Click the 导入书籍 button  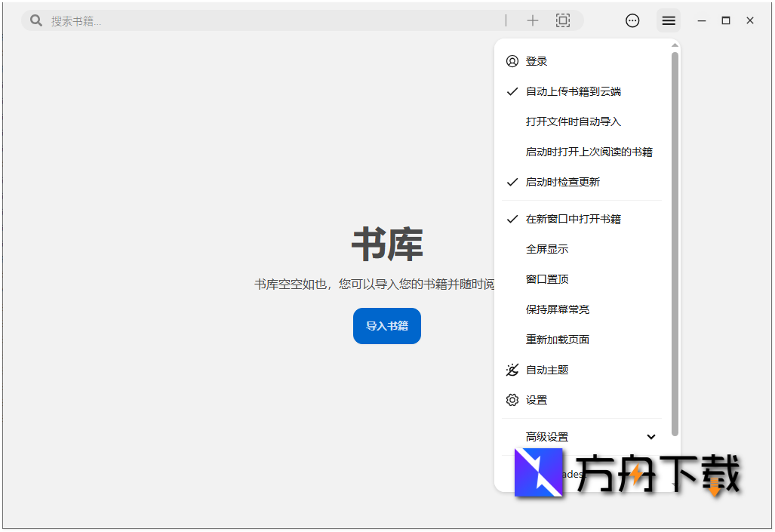coord(386,326)
